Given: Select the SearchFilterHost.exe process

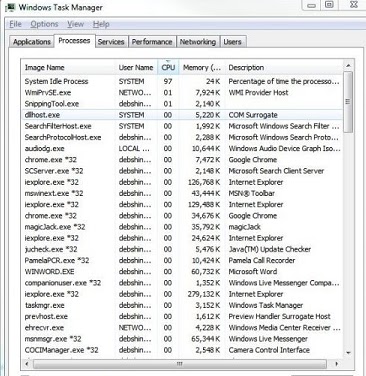Looking at the screenshot, I should click(x=182, y=126).
